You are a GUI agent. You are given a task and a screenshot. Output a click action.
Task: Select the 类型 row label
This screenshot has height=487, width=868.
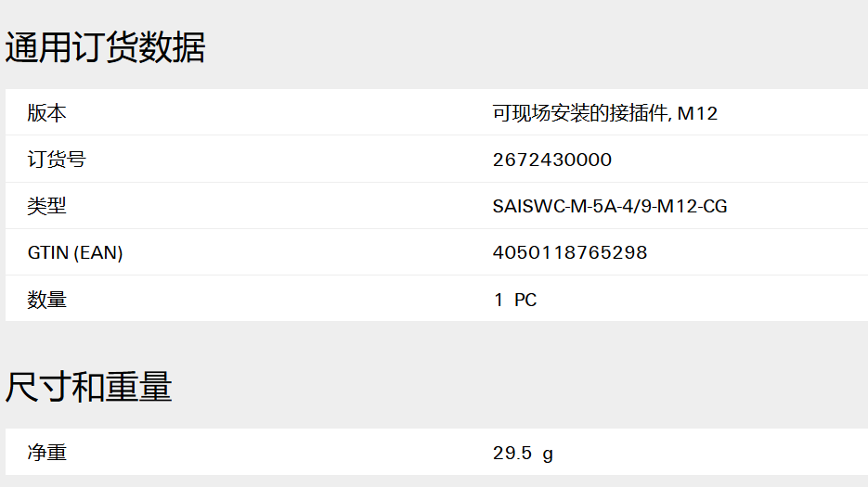point(47,206)
